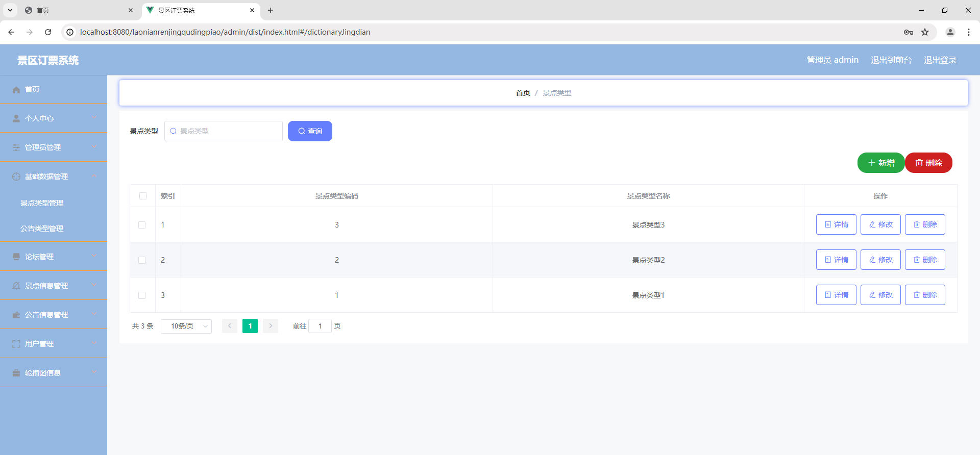Switch to the 首页 browser tab
The image size is (980, 455).
78,10
